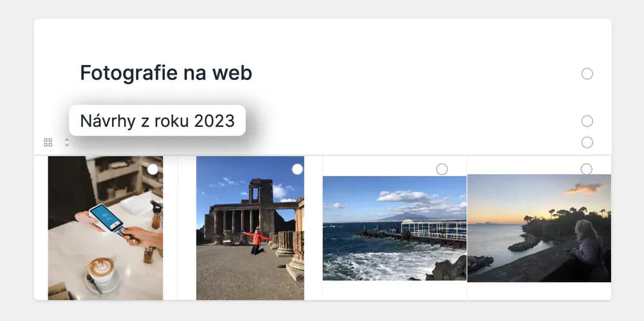Click the orange cloud in the sunset photo
The width and height of the screenshot is (644, 321).
coord(585,189)
